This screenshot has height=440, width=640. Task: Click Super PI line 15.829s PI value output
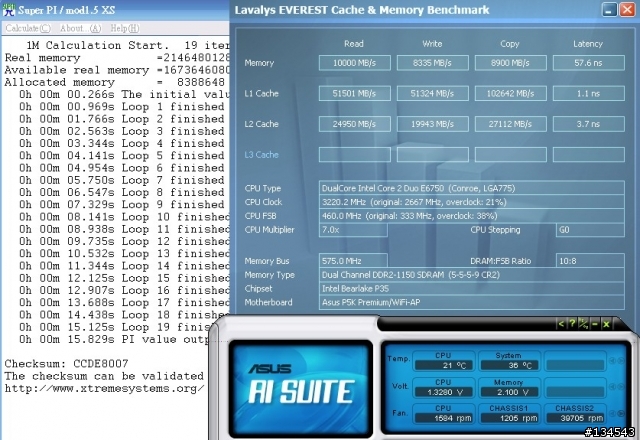[x=115, y=340]
